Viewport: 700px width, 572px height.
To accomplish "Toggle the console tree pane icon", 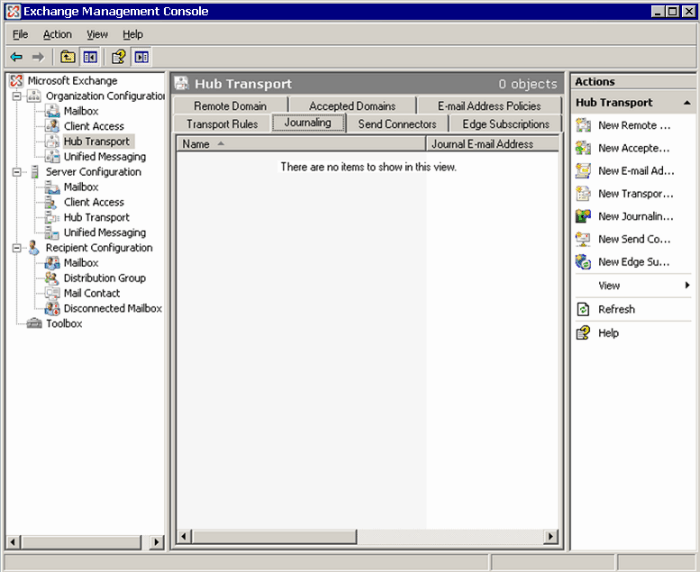I will click(x=90, y=57).
